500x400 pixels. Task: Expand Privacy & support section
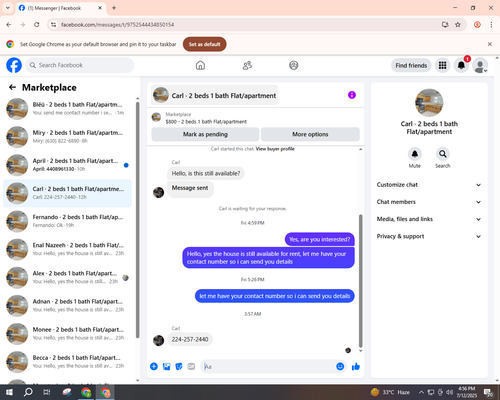tap(429, 236)
